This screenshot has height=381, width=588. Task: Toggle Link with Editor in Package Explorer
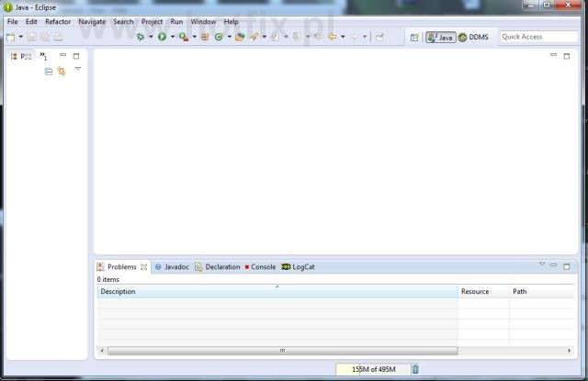(62, 71)
